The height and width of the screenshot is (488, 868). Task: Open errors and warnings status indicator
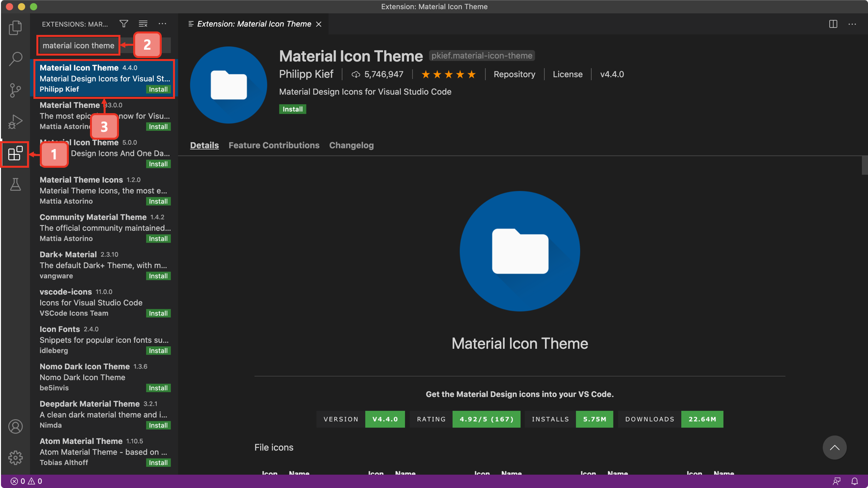(27, 481)
